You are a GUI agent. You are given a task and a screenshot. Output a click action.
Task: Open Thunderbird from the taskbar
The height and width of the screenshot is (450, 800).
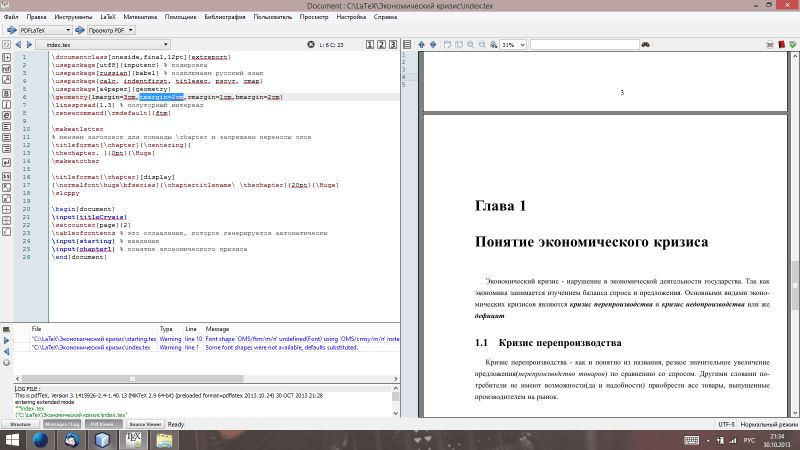[x=71, y=440]
